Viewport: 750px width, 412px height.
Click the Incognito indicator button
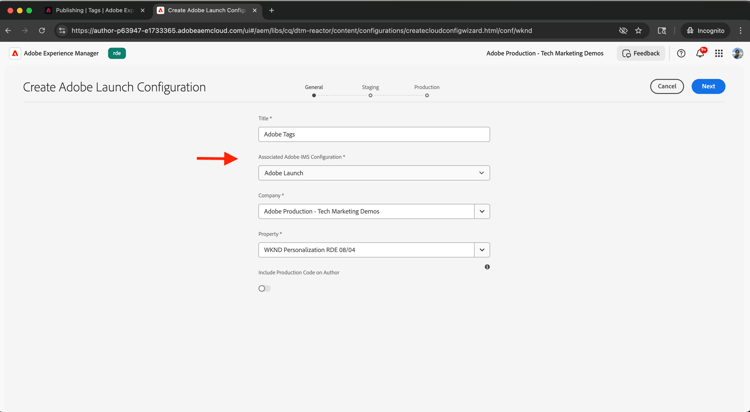pyautogui.click(x=706, y=31)
